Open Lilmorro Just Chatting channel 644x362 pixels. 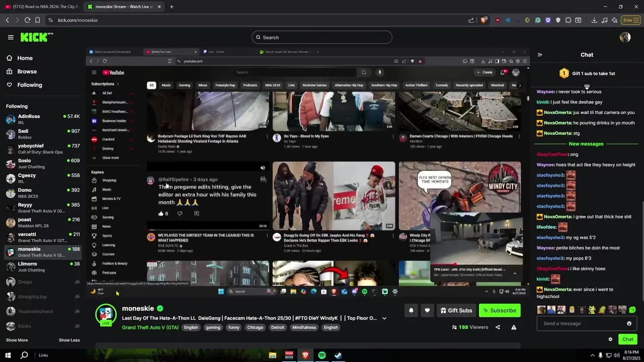tap(43, 267)
